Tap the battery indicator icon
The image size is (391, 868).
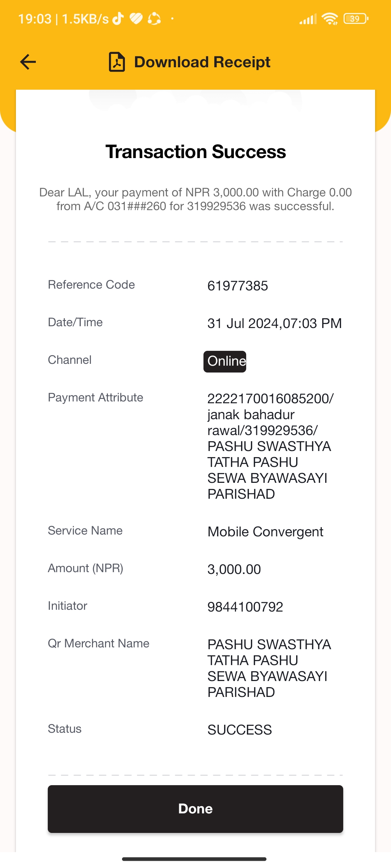click(x=356, y=18)
